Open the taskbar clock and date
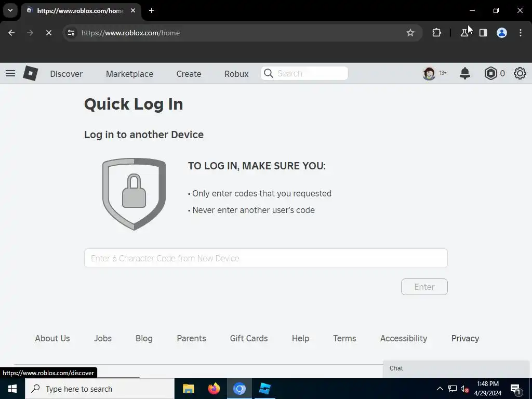The width and height of the screenshot is (532, 399). pyautogui.click(x=487, y=389)
